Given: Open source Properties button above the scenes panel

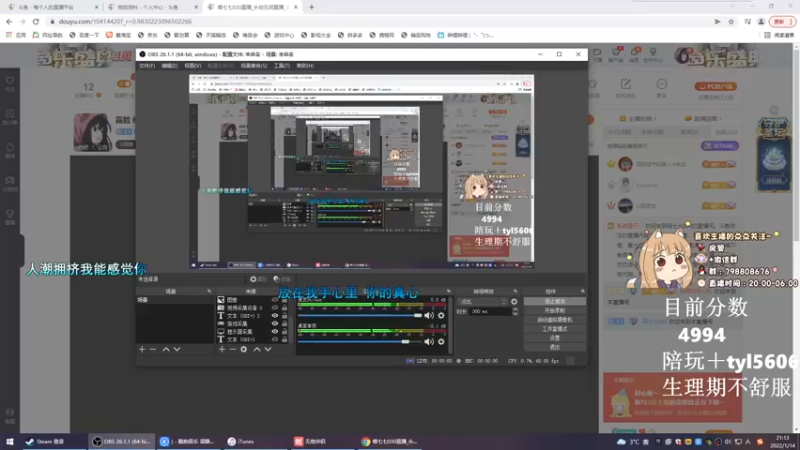Looking at the screenshot, I should (x=258, y=279).
